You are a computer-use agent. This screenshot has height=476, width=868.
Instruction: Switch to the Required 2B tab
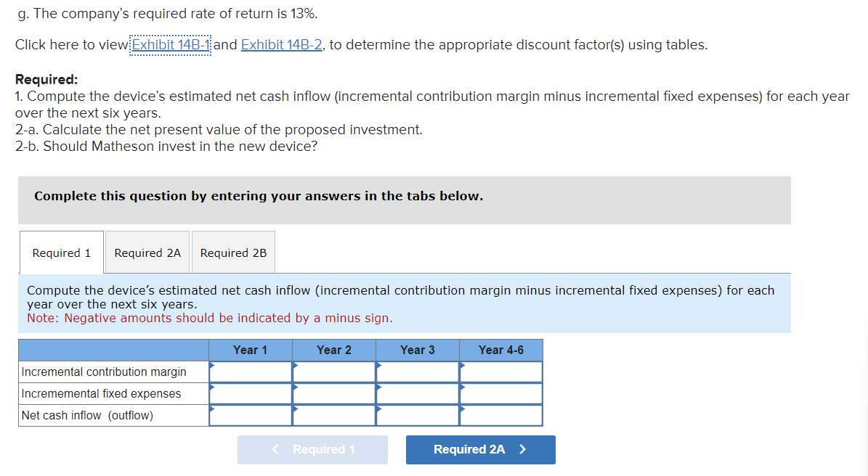[233, 252]
